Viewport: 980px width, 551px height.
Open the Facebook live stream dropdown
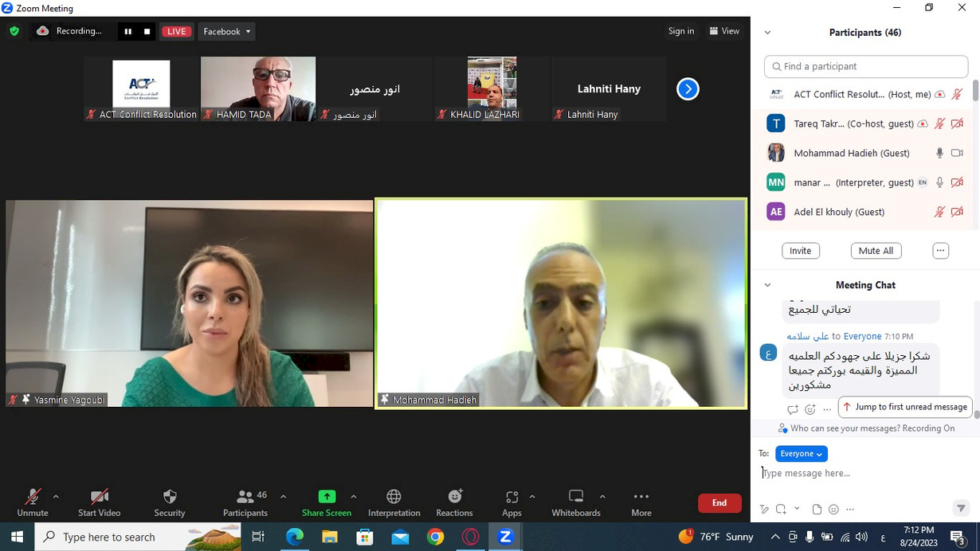(x=227, y=31)
